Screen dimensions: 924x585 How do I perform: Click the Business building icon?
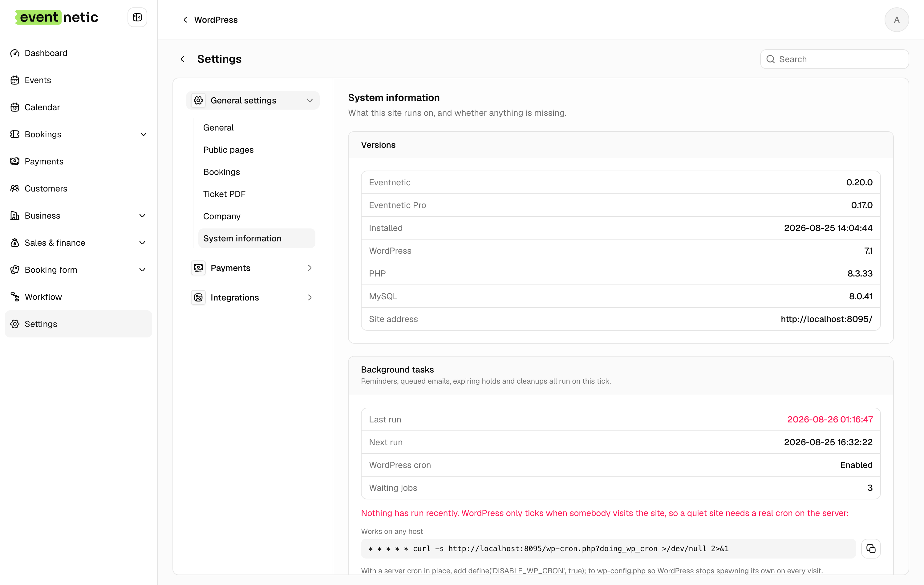14,216
